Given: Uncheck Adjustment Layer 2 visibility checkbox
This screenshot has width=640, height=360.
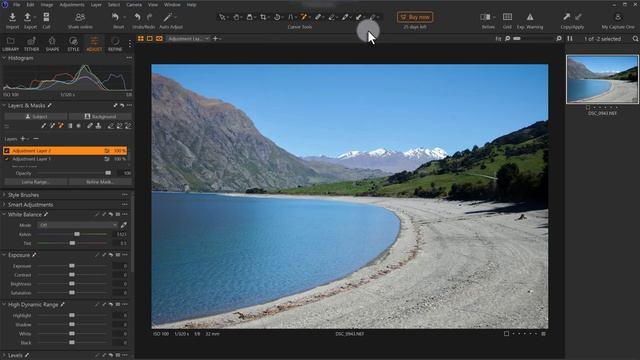Looking at the screenshot, I should coord(7,151).
